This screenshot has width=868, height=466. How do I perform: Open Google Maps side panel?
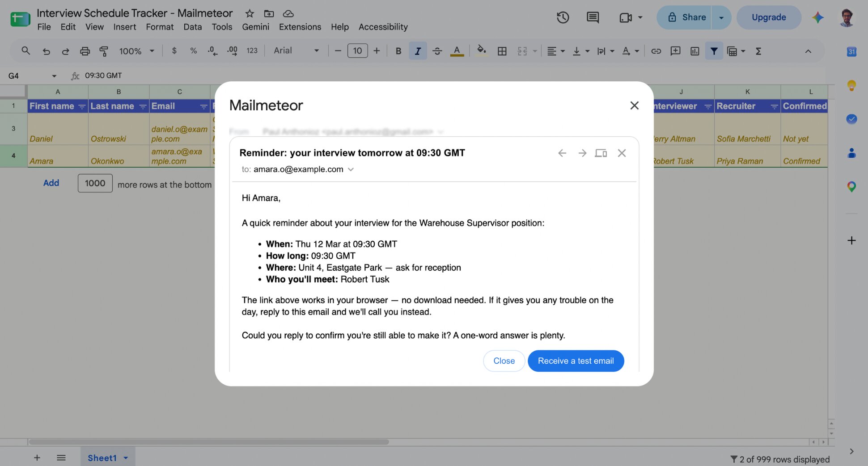[x=851, y=187]
